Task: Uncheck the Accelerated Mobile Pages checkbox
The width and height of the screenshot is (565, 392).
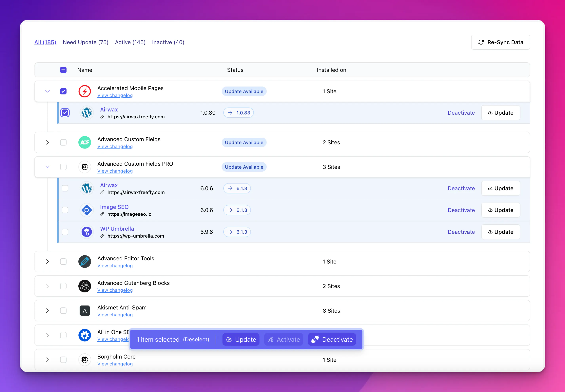Action: pyautogui.click(x=63, y=91)
